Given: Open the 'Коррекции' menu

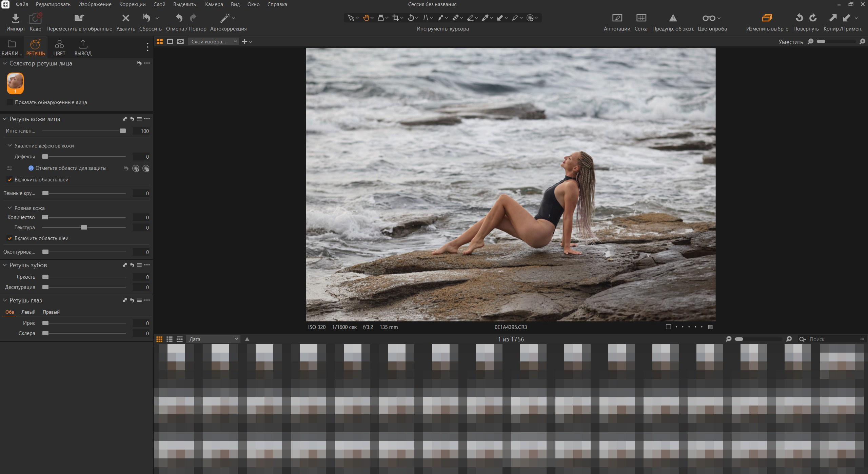Looking at the screenshot, I should pyautogui.click(x=133, y=4).
